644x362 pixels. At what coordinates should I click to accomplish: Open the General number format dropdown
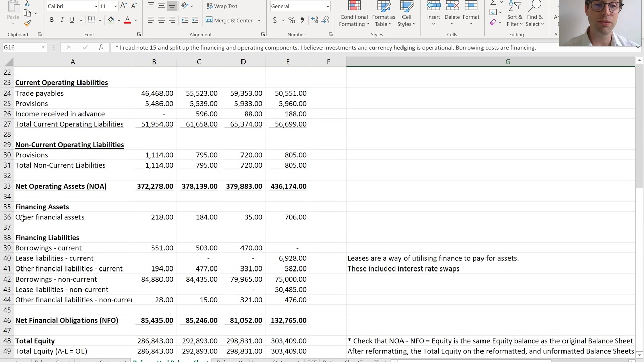[328, 6]
